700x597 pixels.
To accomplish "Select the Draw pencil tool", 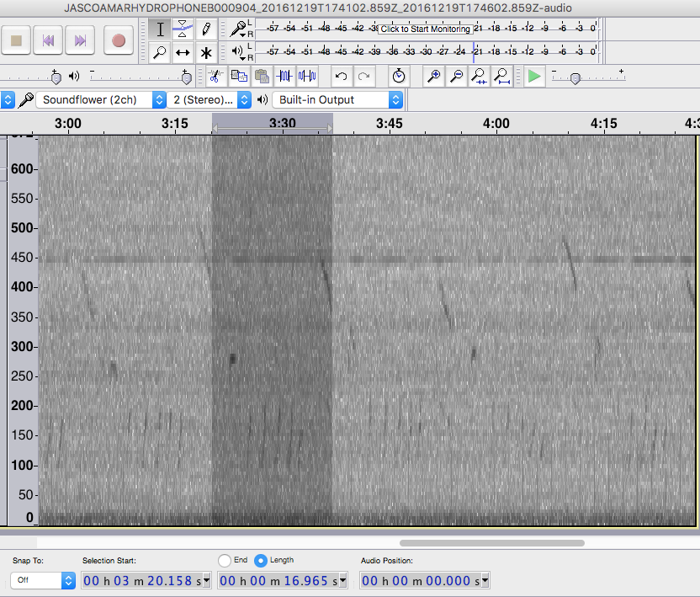I will point(206,29).
